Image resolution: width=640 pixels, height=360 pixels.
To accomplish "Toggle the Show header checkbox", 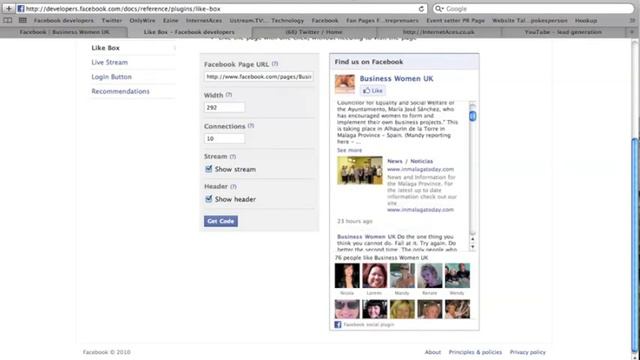I will tap(209, 199).
